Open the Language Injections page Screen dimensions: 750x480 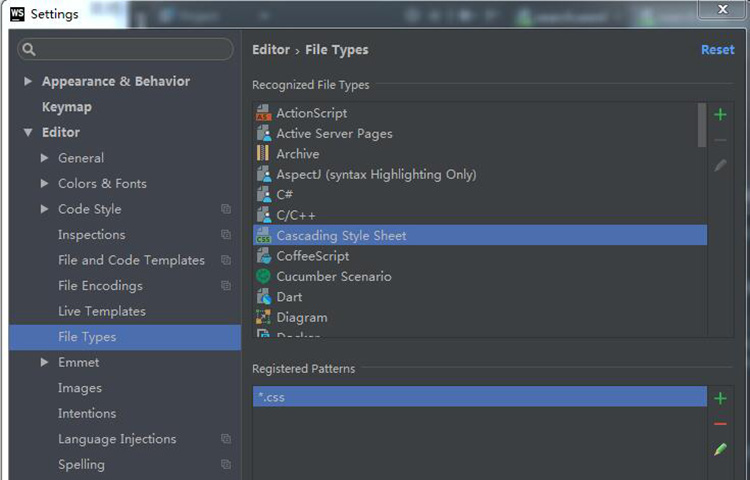click(x=117, y=439)
